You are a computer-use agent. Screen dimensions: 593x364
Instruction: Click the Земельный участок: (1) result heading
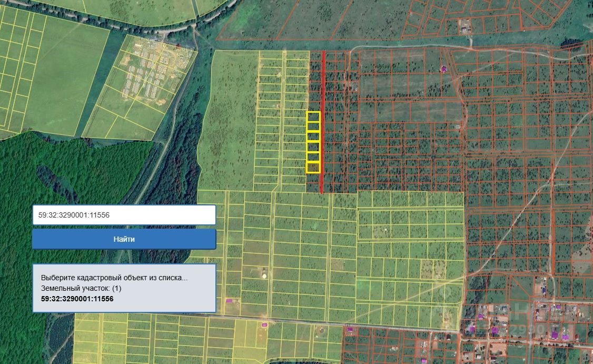81,288
